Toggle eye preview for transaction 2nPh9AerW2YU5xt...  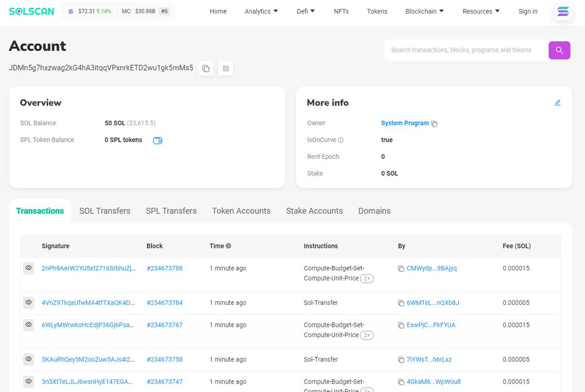[29, 268]
